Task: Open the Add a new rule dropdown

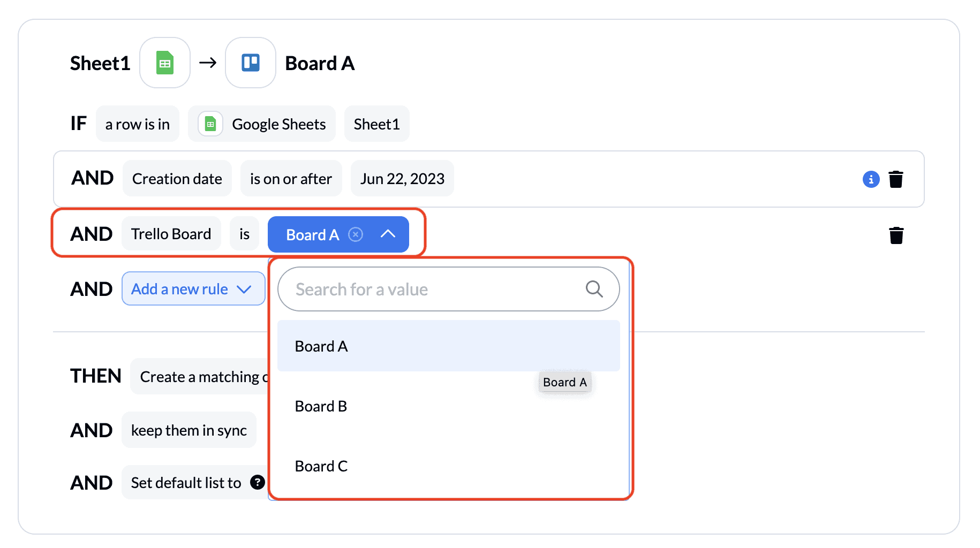Action: [193, 289]
